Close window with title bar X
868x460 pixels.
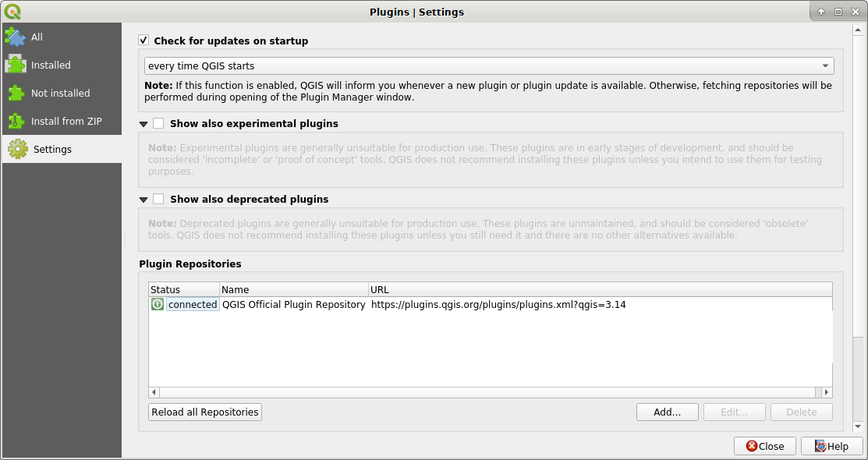[x=856, y=12]
